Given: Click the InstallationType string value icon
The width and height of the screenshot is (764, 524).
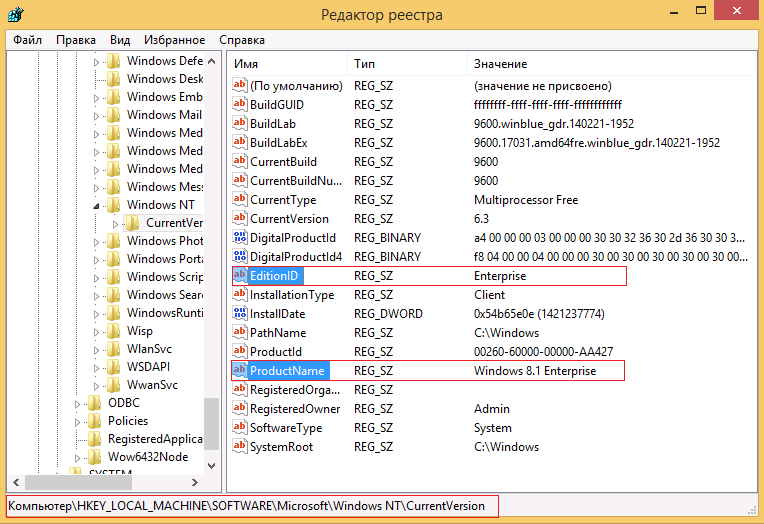Looking at the screenshot, I should (239, 294).
